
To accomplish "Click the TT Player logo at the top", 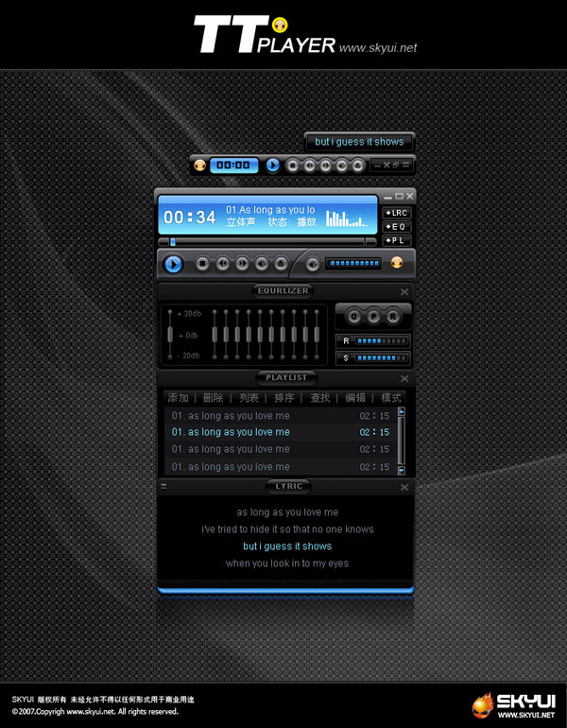I will pos(265,34).
